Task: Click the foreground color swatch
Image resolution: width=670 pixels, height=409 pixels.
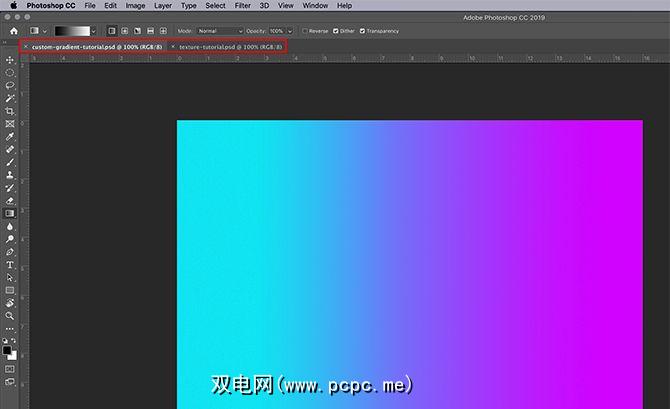Action: pos(8,349)
